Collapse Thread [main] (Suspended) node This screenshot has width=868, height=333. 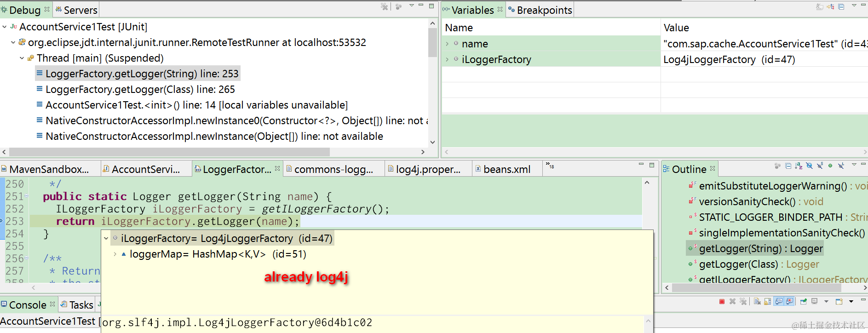click(x=22, y=58)
